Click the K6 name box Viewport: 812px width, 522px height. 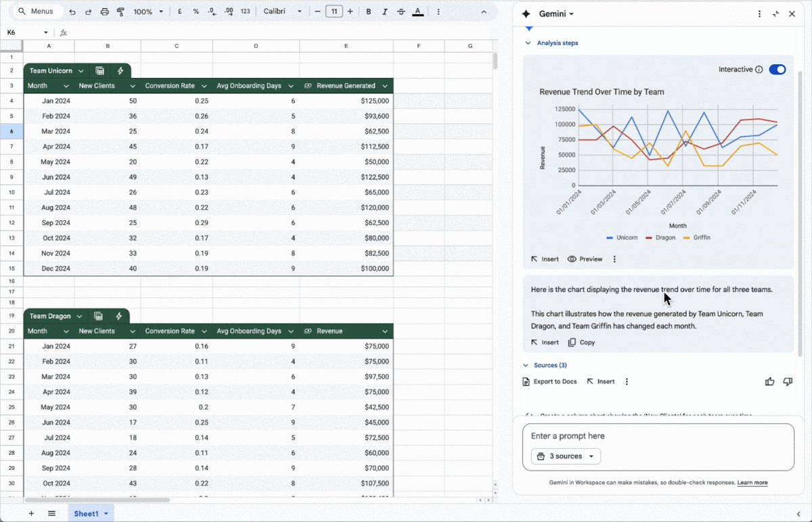point(27,32)
